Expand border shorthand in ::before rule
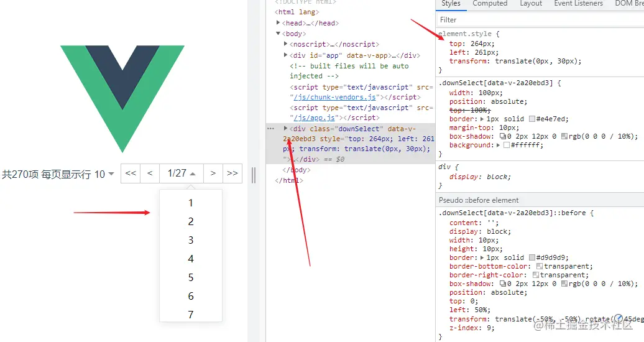 (482, 257)
